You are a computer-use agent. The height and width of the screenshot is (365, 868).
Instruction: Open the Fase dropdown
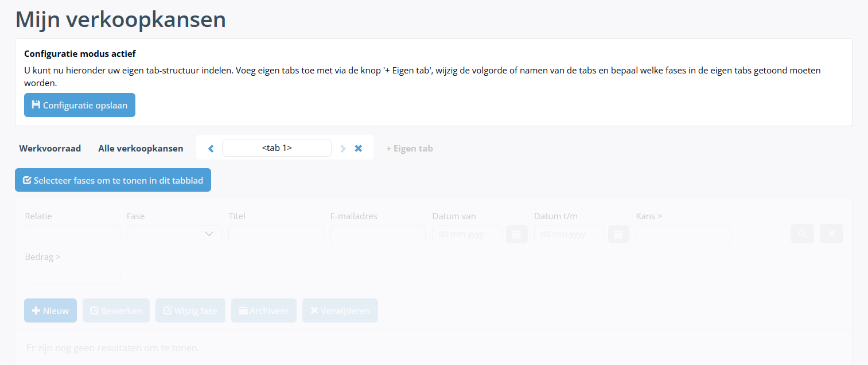coord(174,234)
